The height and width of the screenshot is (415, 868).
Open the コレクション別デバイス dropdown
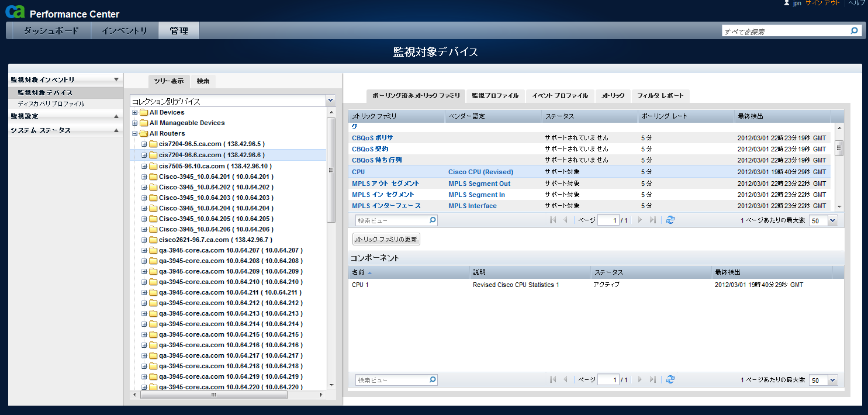point(331,101)
